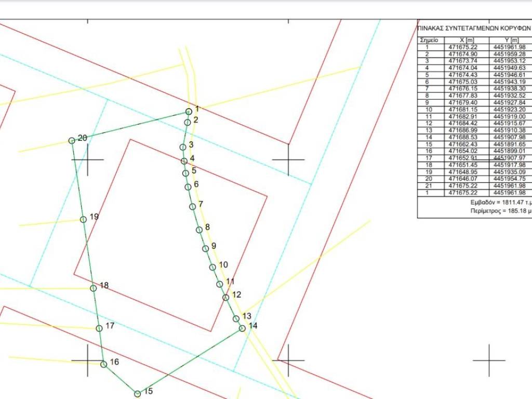
Task: Select the circle marker at vertex 20
Action: [72, 141]
